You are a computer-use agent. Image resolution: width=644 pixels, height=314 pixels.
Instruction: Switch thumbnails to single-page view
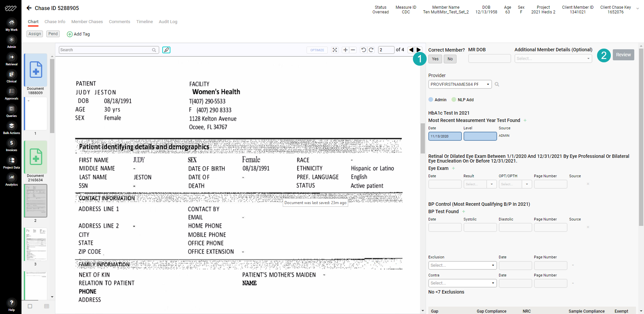coord(30,306)
